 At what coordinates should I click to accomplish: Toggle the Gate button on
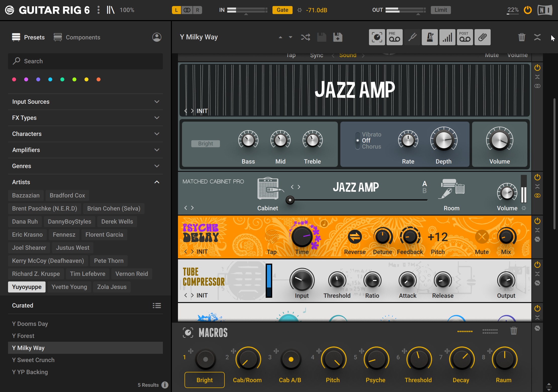coord(282,10)
